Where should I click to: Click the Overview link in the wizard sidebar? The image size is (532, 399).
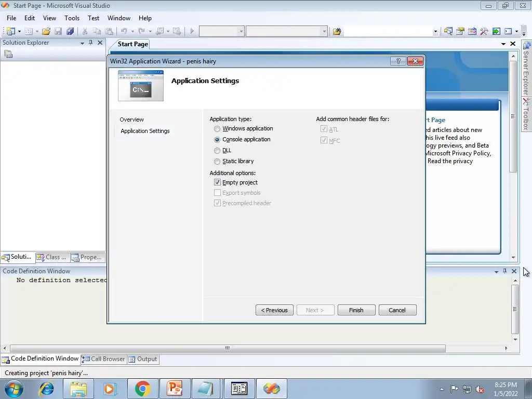click(x=131, y=119)
